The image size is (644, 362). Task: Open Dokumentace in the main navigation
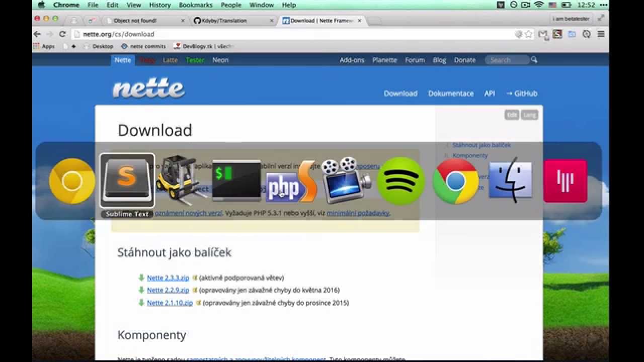pyautogui.click(x=451, y=94)
